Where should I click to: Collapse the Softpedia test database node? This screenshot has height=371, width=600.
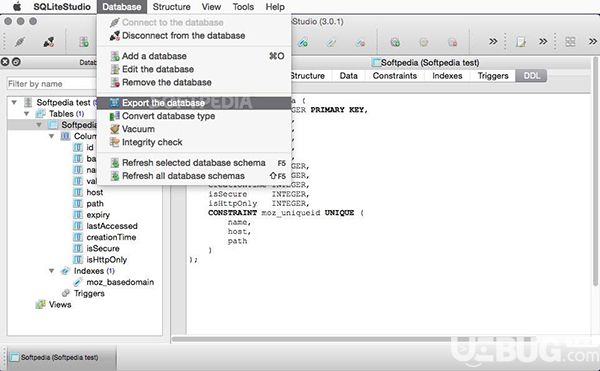[x=14, y=103]
